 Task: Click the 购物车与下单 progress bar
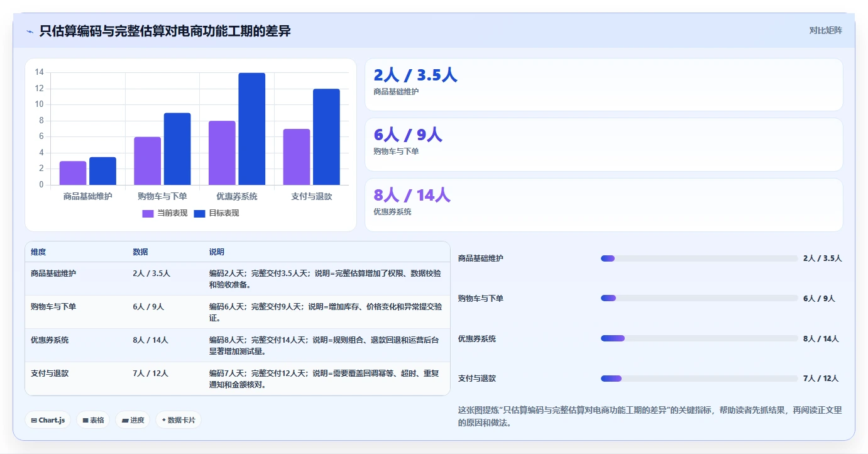coord(699,298)
